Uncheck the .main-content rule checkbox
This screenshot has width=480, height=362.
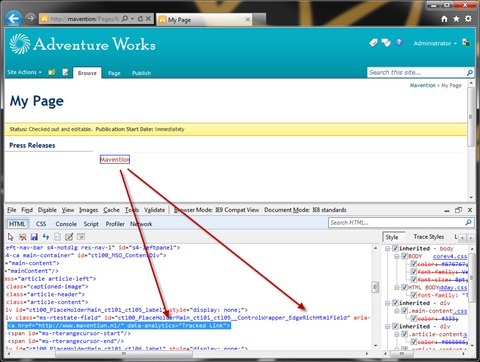[404, 311]
